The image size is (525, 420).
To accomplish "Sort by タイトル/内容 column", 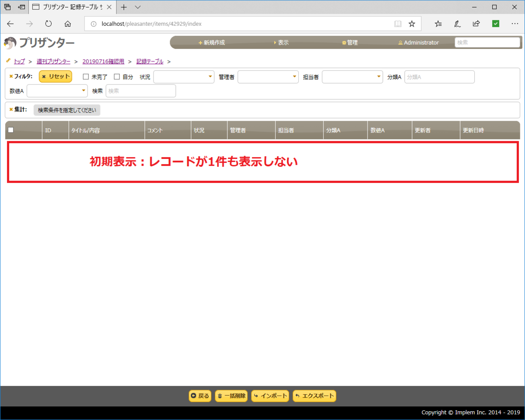I will [x=107, y=130].
